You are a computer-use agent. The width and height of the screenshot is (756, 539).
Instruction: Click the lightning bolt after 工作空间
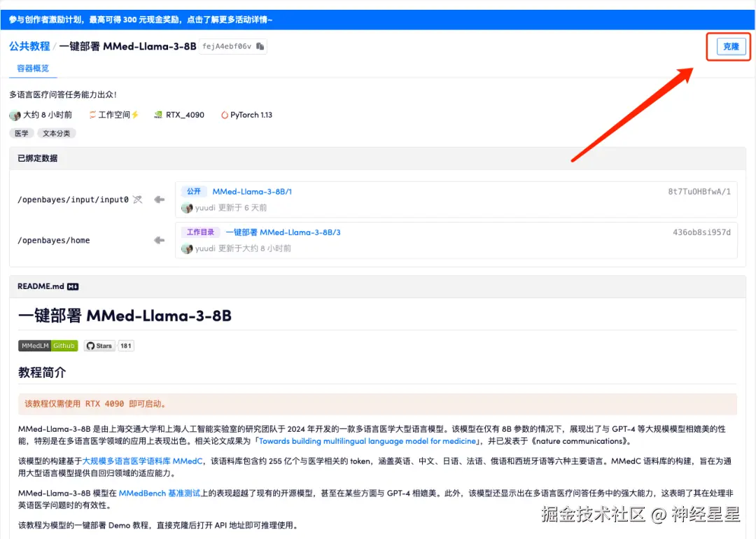[x=135, y=115]
